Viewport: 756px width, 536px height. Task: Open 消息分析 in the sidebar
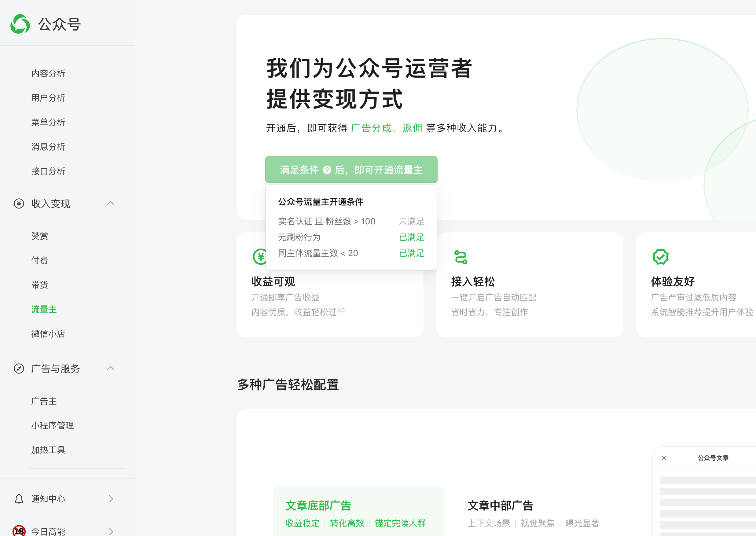[48, 147]
